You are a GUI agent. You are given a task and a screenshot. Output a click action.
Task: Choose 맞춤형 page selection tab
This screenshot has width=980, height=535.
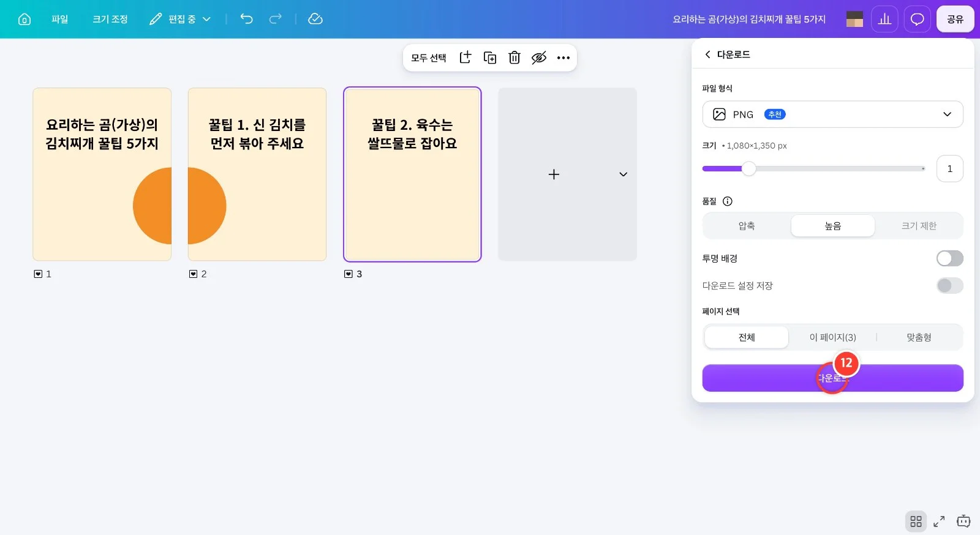click(x=919, y=337)
